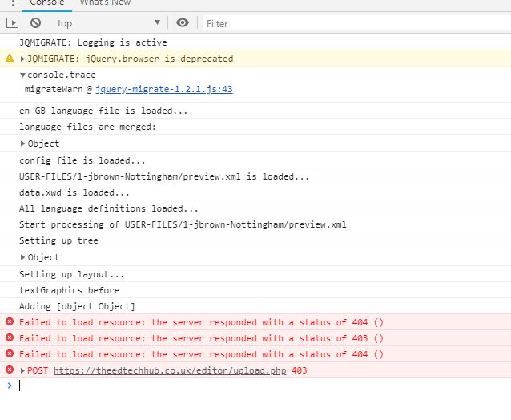Switch to the What's New tab

point(105,3)
